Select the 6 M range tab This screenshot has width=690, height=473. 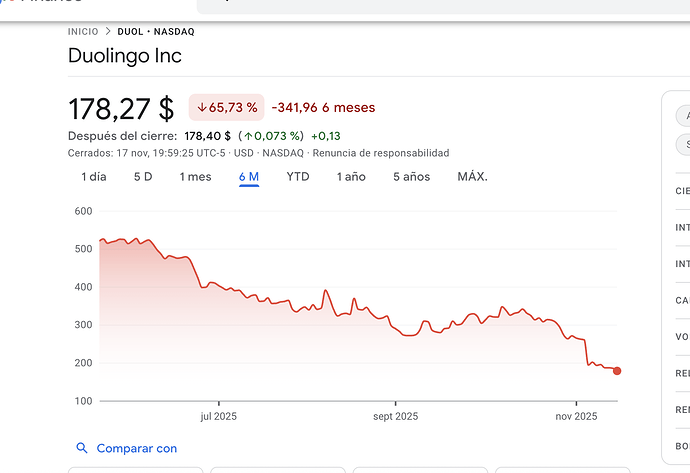(249, 177)
